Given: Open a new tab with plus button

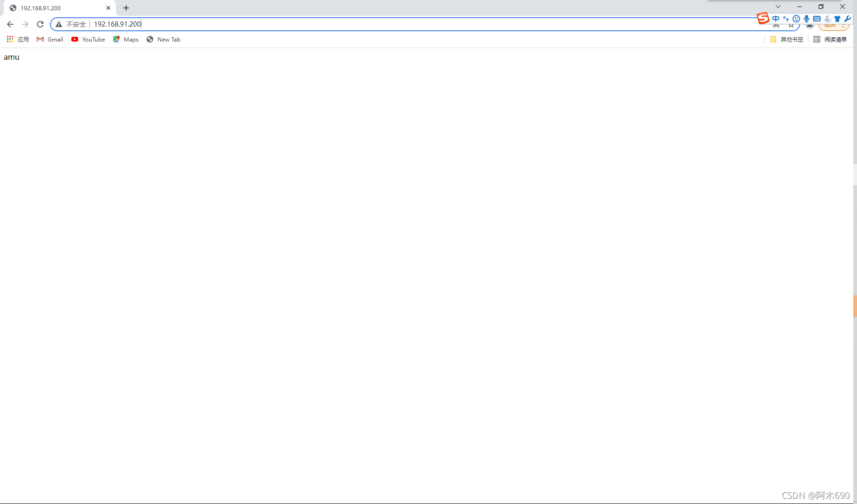Looking at the screenshot, I should point(126,8).
